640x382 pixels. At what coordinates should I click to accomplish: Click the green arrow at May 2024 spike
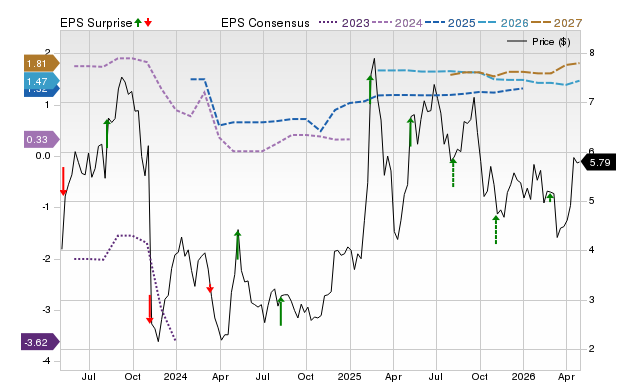(238, 244)
